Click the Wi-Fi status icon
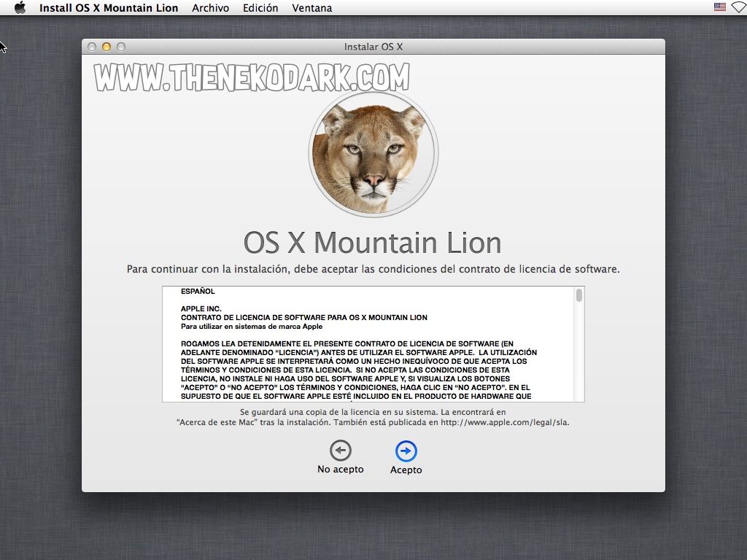Screen dimensions: 747x560 click(740, 7)
